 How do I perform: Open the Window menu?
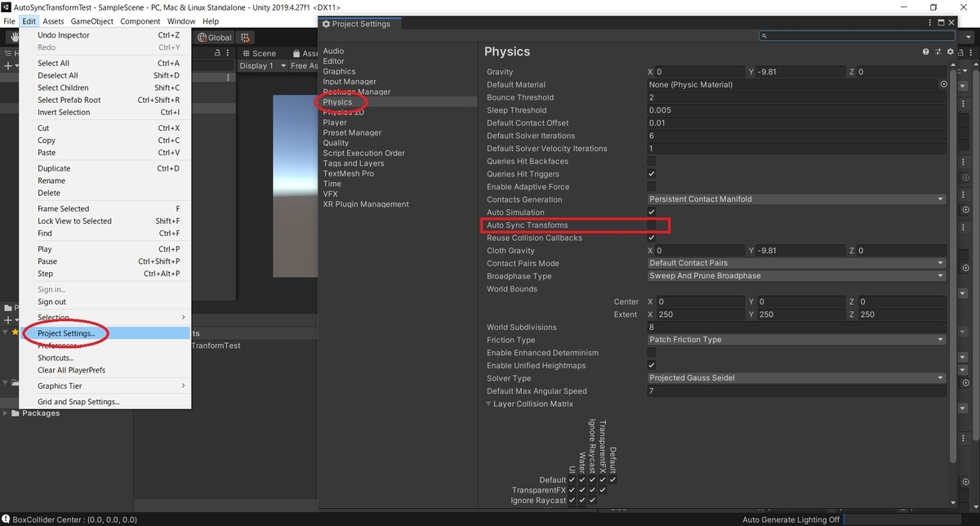tap(180, 21)
